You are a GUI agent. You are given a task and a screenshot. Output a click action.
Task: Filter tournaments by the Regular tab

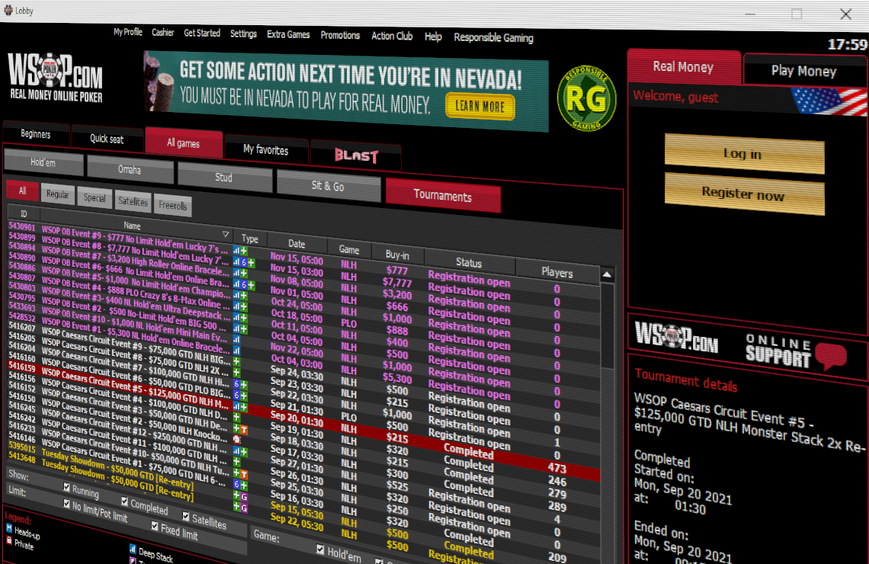tap(58, 194)
